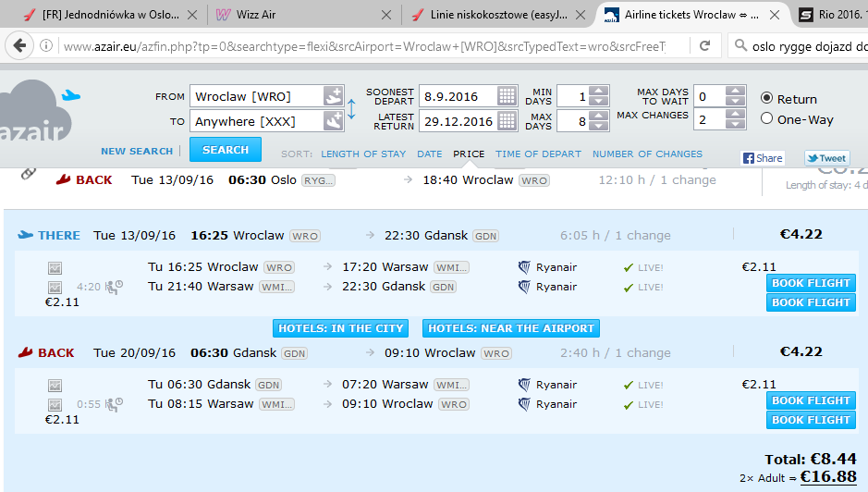Viewport: 868px width, 492px height.
Task: Click the total price €16.88 for two adults
Action: tap(828, 476)
